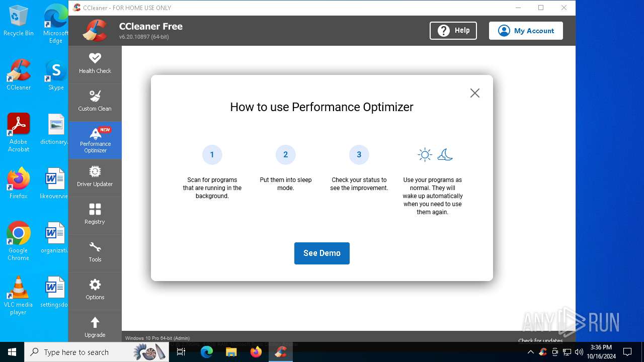Click step 3 circle in dialog
Image resolution: width=644 pixels, height=362 pixels.
tap(359, 155)
